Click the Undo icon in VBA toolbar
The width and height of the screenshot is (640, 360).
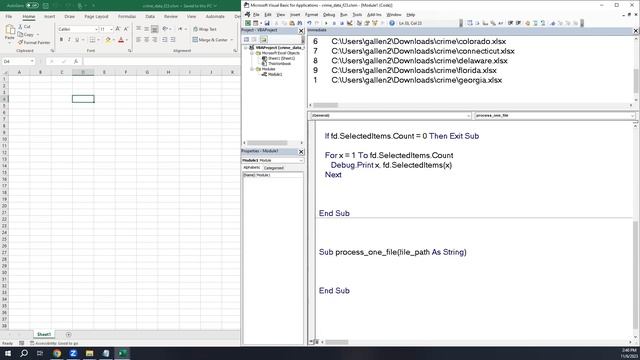(x=309, y=23)
